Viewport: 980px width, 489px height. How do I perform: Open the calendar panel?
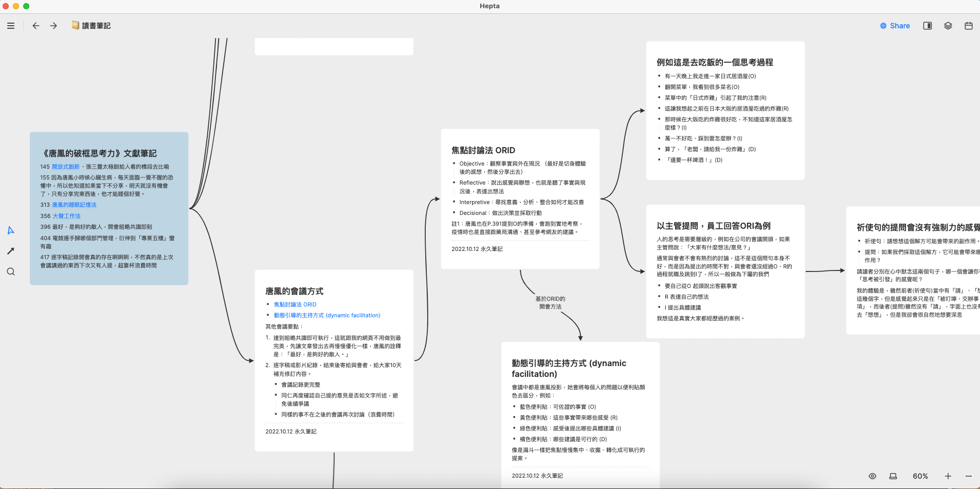969,26
